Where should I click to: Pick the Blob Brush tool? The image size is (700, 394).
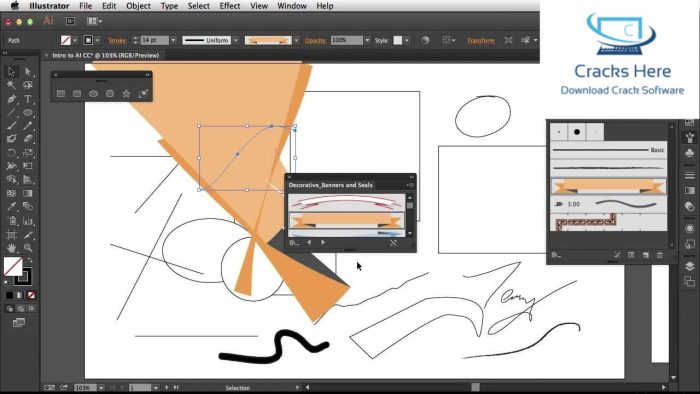[x=12, y=139]
